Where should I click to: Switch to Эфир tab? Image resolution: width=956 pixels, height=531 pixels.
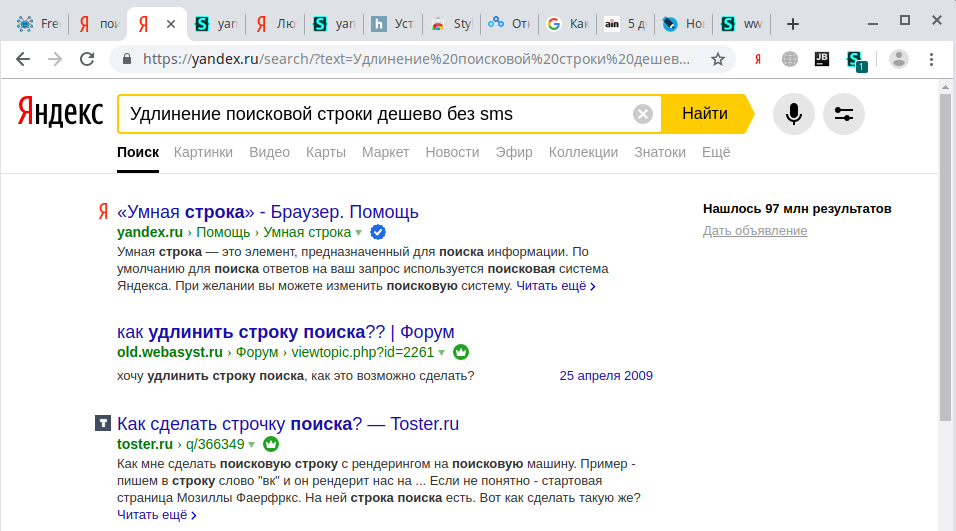(x=514, y=152)
